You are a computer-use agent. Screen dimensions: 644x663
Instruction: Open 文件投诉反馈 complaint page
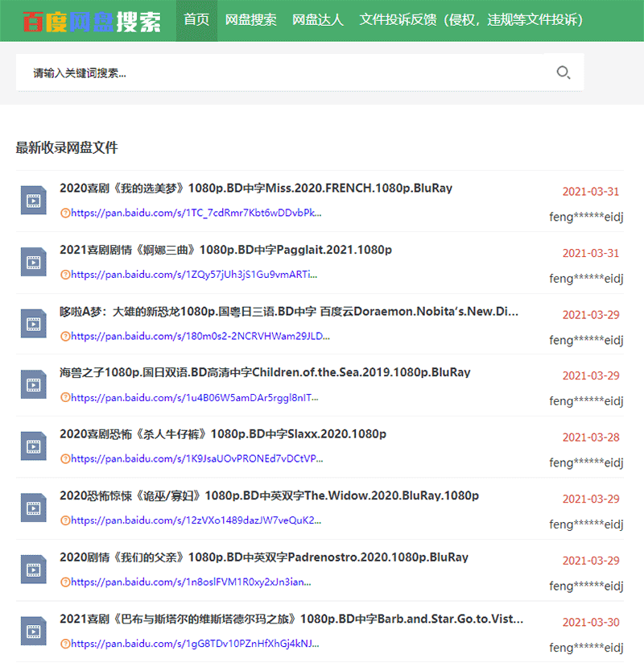(471, 20)
